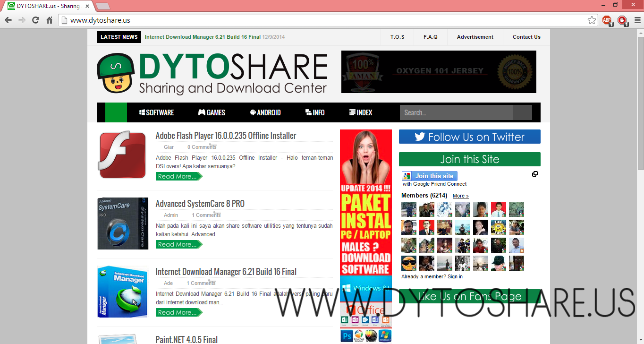Click the SpongeBob member avatar
This screenshot has width=644, height=344.
point(499,227)
